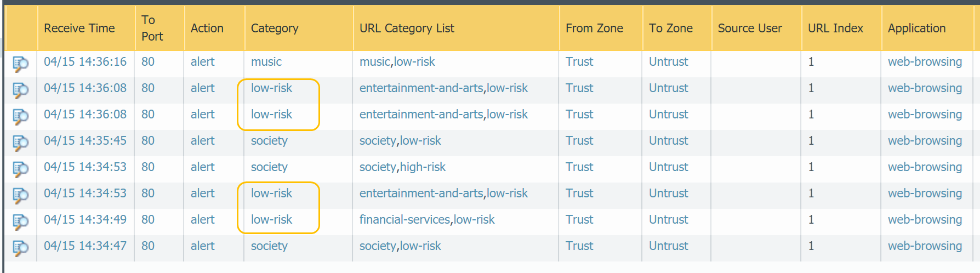Image resolution: width=980 pixels, height=273 pixels.
Task: View detailed log for 14:34:47 entry
Action: pos(20,248)
